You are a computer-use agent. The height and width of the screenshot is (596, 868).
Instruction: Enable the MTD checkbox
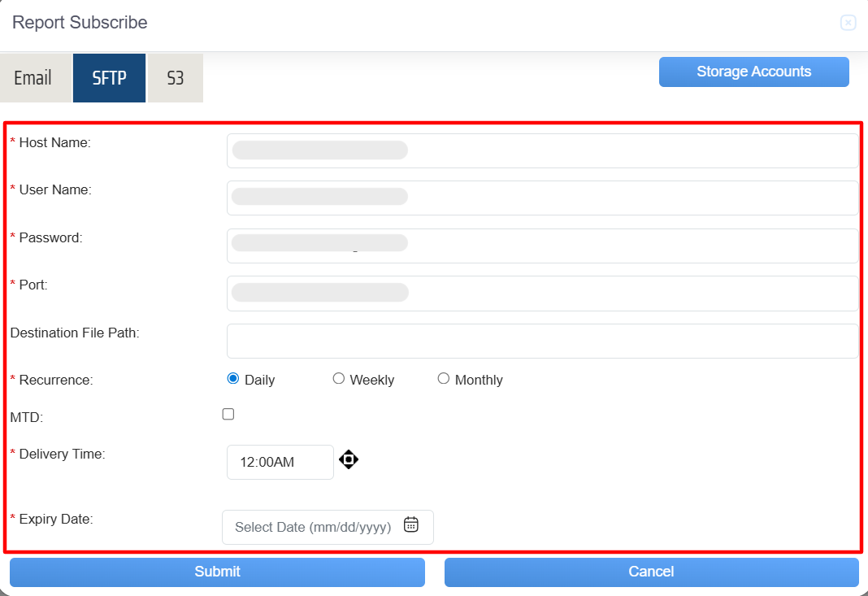pos(228,414)
